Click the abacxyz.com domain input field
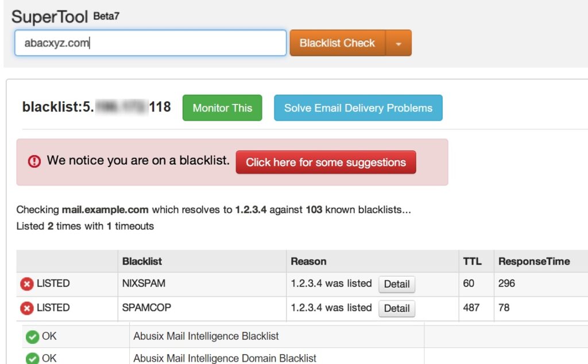Viewport: 588px width, 364px height. click(x=149, y=42)
